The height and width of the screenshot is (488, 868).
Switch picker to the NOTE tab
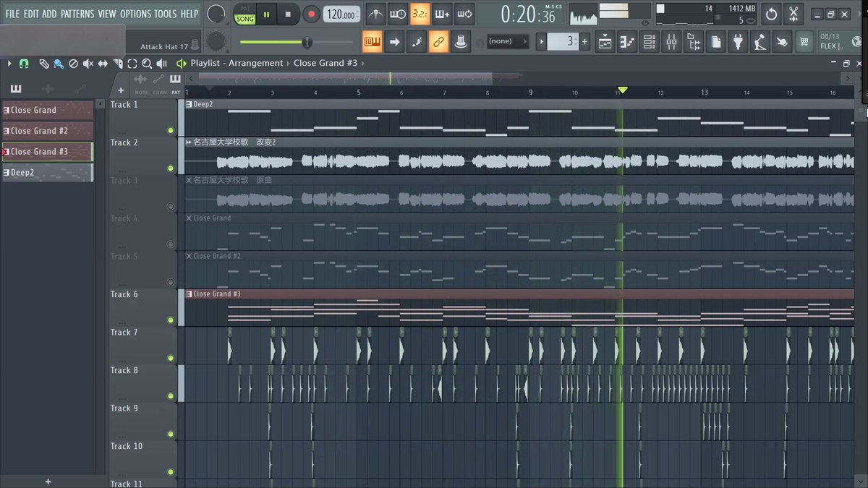(x=140, y=84)
